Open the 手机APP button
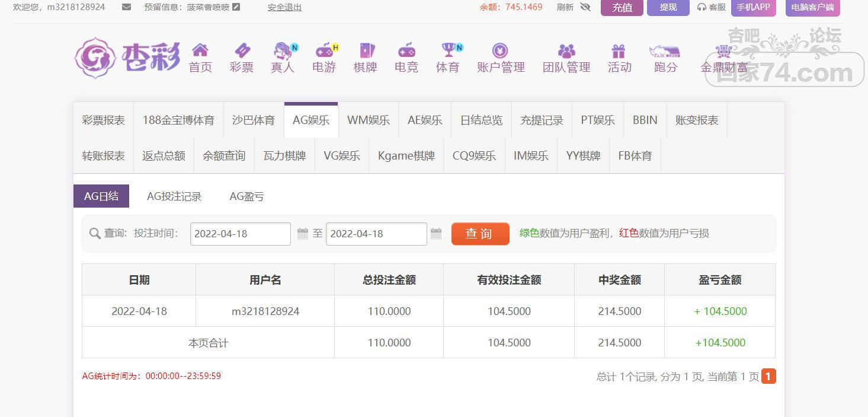The image size is (868, 417). (x=754, y=7)
